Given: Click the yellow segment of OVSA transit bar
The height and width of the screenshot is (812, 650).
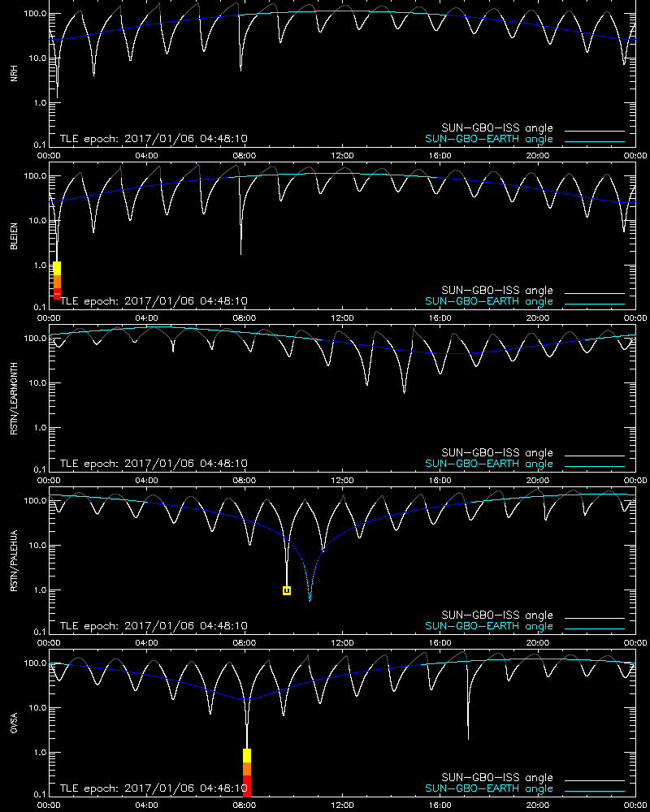Looking at the screenshot, I should [x=247, y=755].
